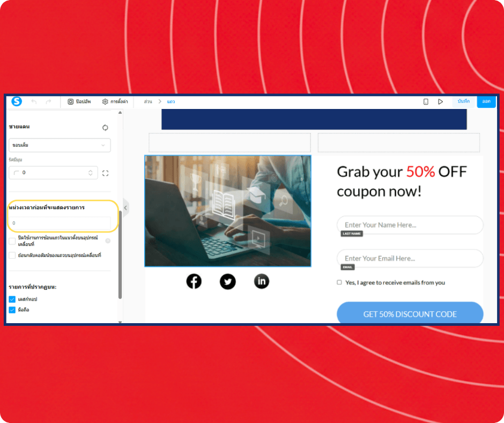The height and width of the screenshot is (423, 504).
Task: Select the ส่วน breadcrumb
Action: click(148, 102)
